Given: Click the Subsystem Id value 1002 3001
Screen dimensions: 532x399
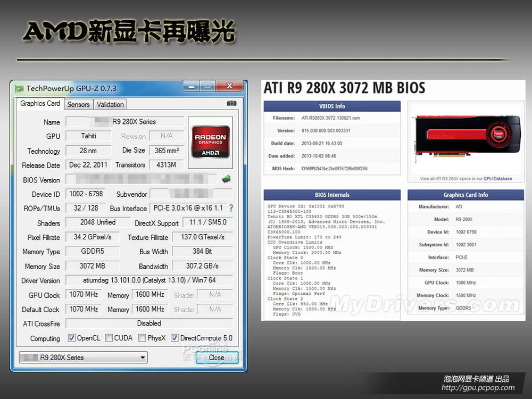Looking at the screenshot, I should coord(466,245).
